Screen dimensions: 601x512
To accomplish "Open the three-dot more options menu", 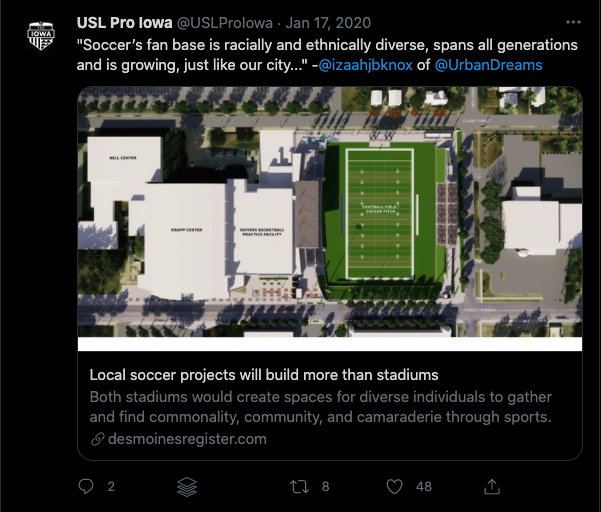I will coord(573,22).
